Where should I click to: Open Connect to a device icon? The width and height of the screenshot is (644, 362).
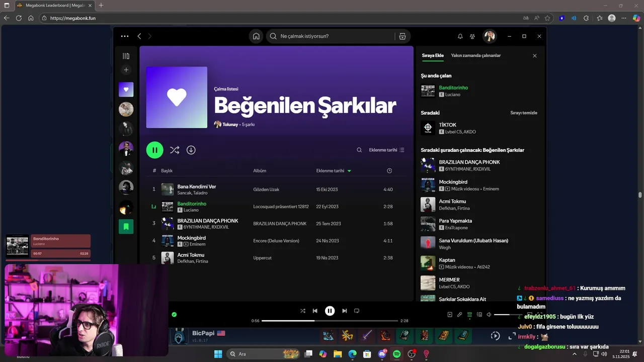479,315
